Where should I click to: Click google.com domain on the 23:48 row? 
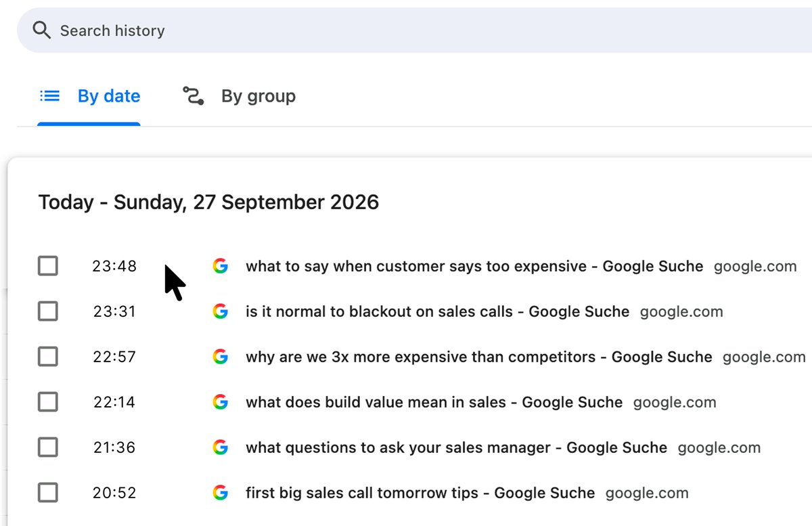755,267
